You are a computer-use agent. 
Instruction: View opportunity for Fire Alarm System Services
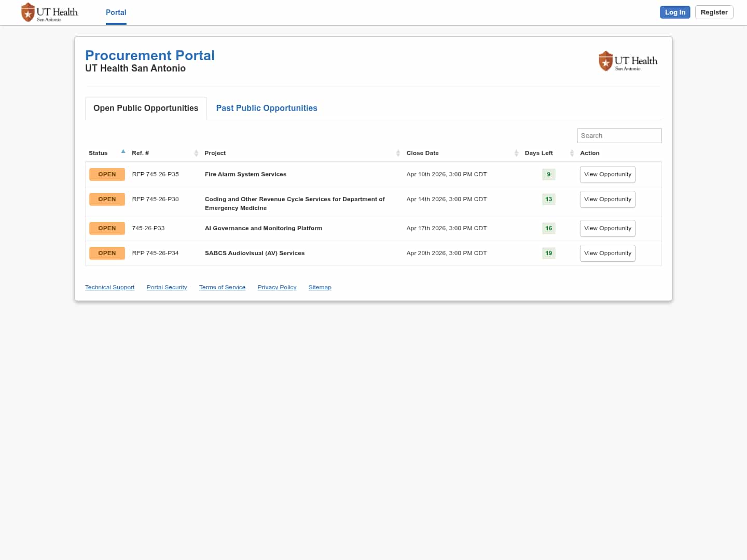(x=607, y=174)
